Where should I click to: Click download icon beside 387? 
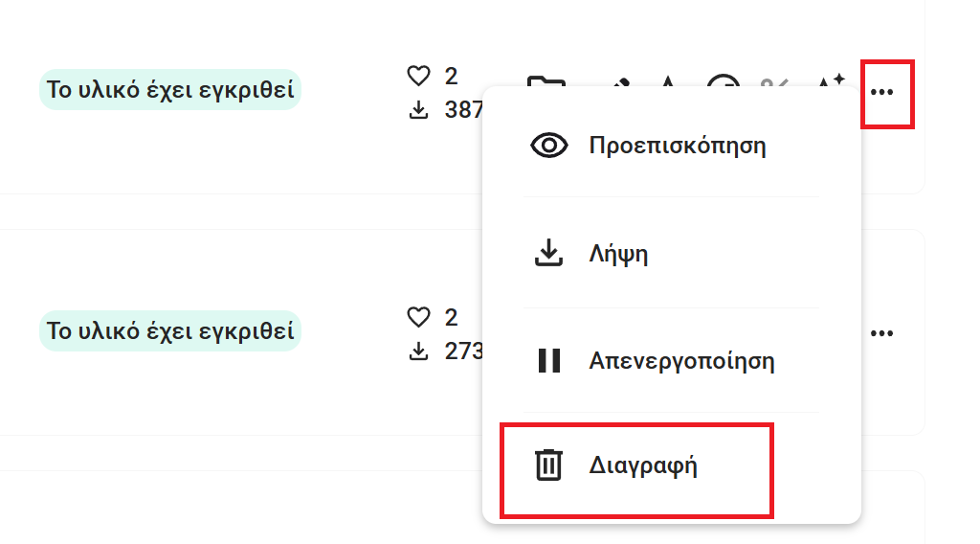418,110
